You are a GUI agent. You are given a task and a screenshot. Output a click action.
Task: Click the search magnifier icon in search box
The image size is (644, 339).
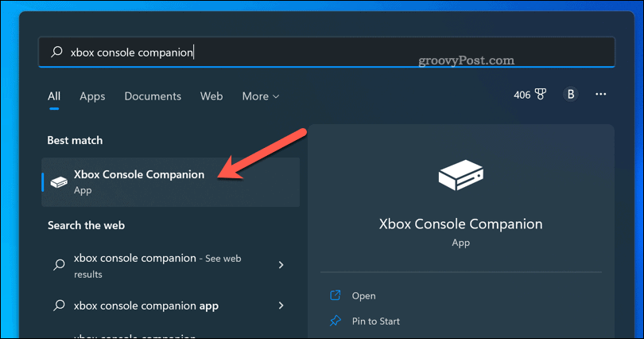coord(56,52)
